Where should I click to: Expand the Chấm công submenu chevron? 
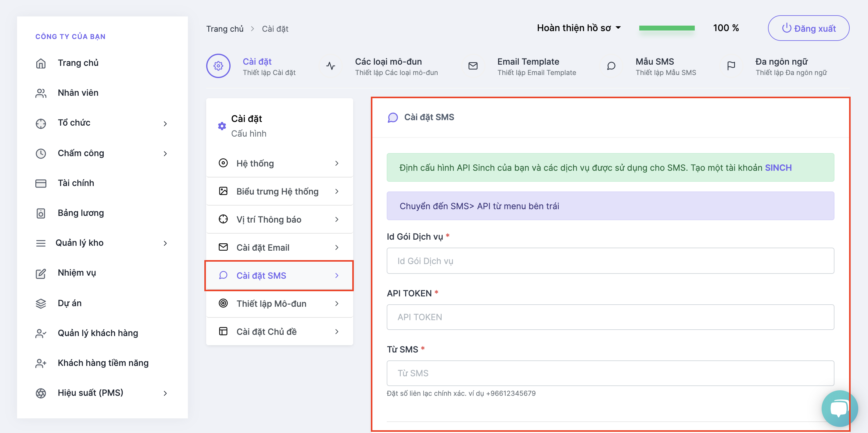tap(165, 154)
